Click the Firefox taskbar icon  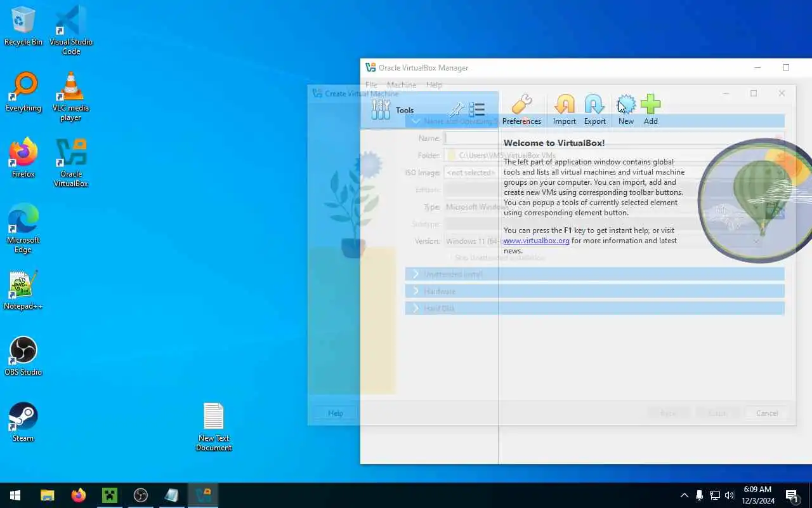click(x=78, y=495)
